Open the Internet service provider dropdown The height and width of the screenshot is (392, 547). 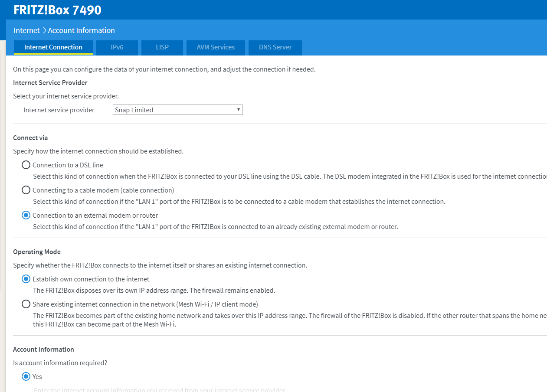pyautogui.click(x=178, y=110)
